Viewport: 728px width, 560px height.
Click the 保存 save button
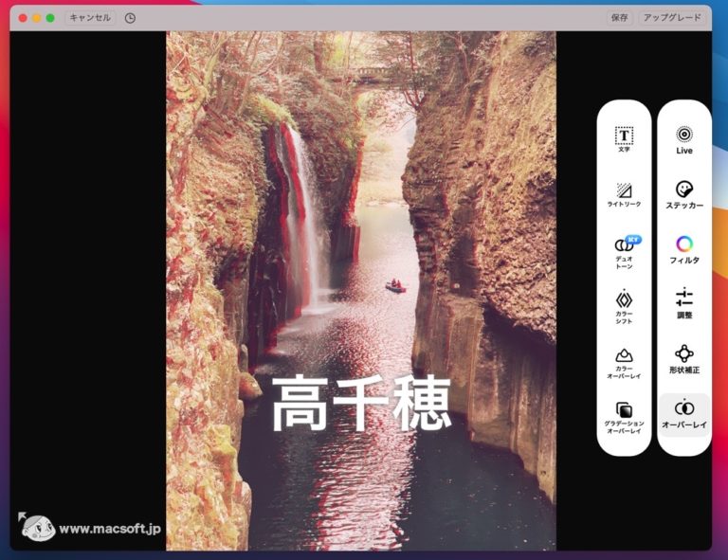(619, 17)
